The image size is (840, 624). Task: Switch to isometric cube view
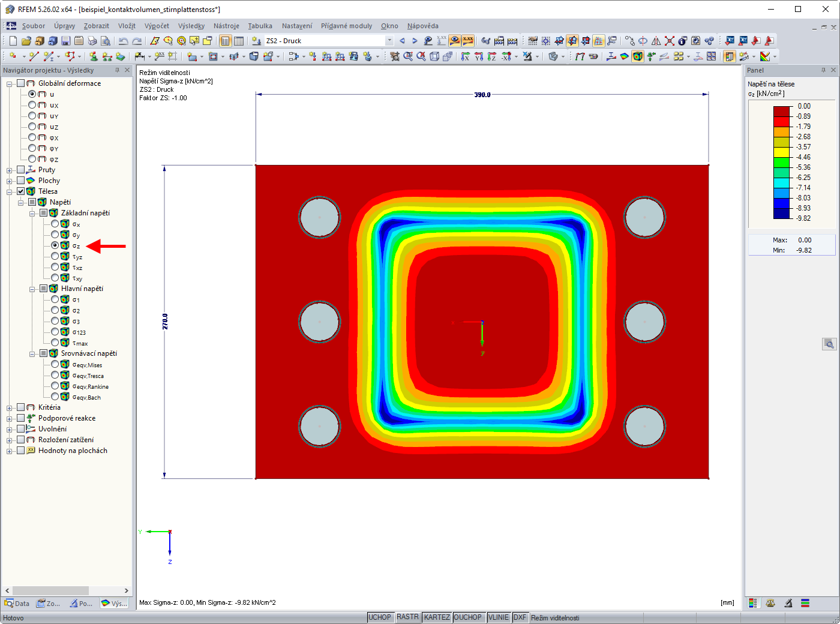pos(434,56)
